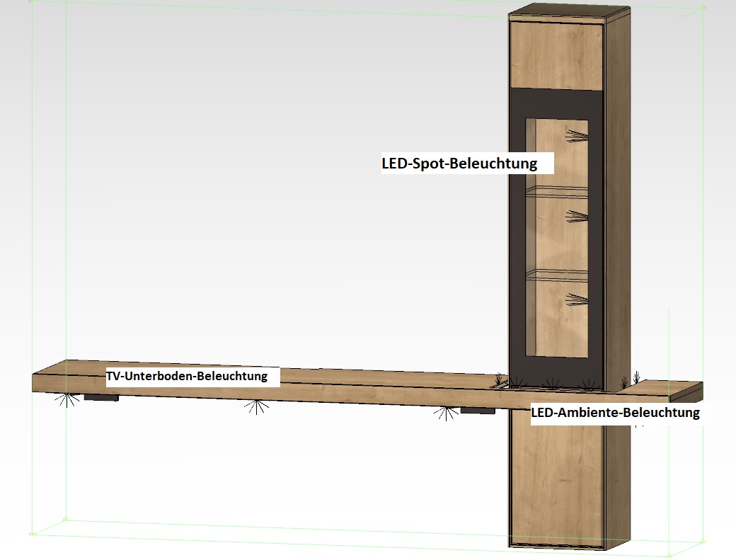The width and height of the screenshot is (736, 560).
Task: Click the LED-Ambiente-Beleuchtung label
Action: click(615, 413)
